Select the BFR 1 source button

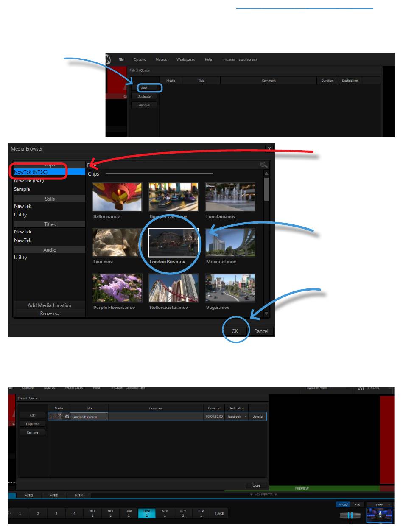pyautogui.click(x=201, y=513)
